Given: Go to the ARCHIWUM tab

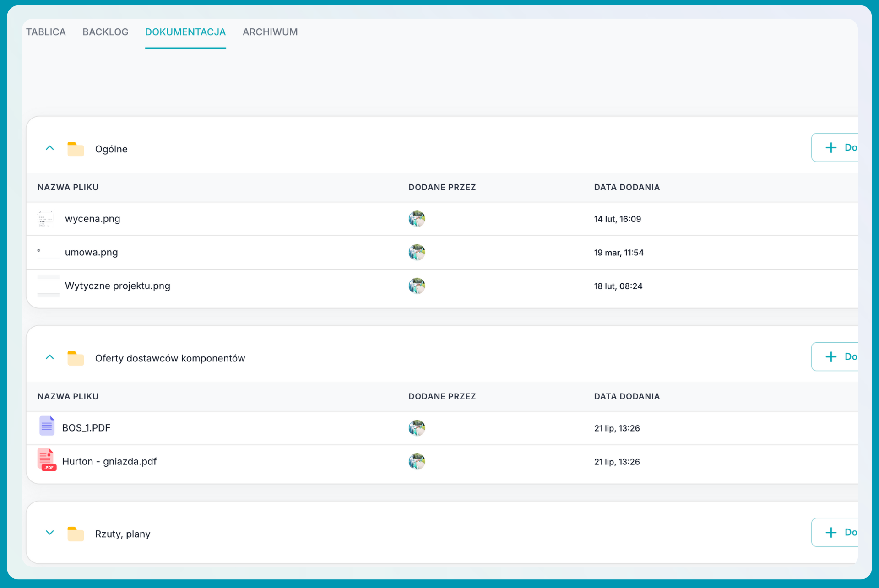Looking at the screenshot, I should 270,32.
